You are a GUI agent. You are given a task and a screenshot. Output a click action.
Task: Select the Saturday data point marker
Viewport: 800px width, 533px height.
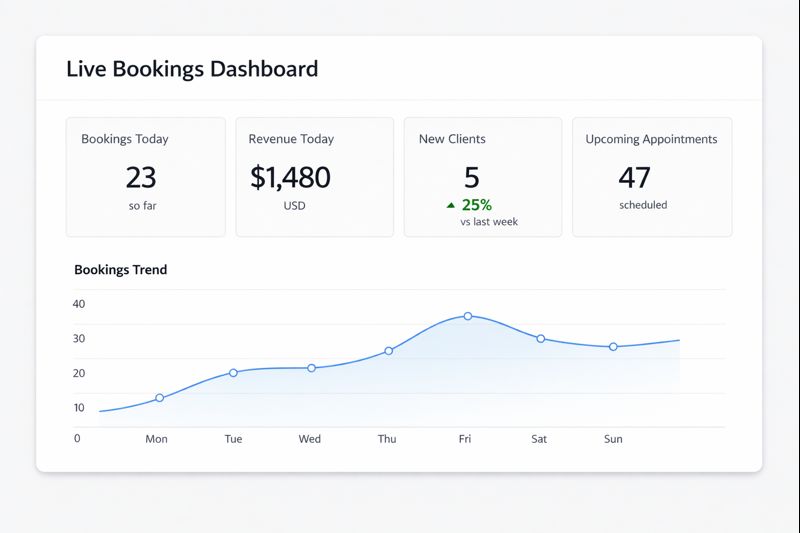click(x=540, y=339)
